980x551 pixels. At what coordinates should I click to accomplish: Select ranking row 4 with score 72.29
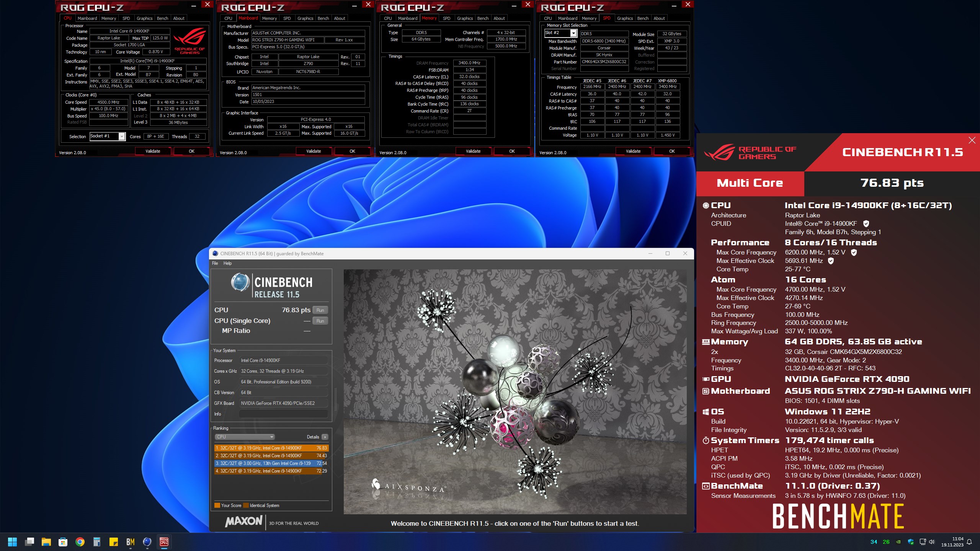271,471
